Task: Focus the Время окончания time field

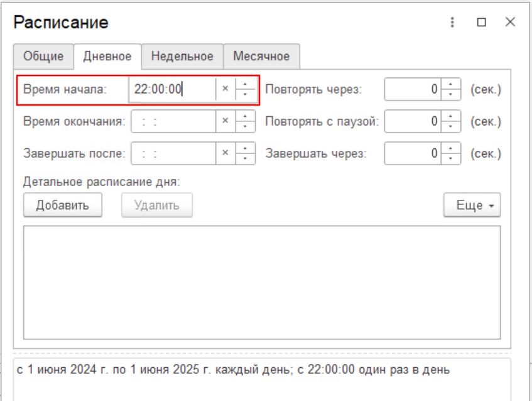Action: (x=172, y=121)
